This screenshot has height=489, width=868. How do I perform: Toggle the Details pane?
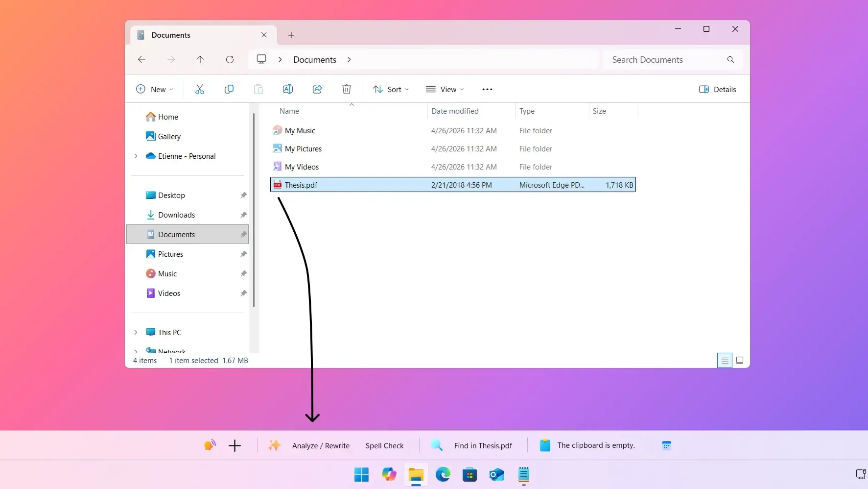(718, 89)
